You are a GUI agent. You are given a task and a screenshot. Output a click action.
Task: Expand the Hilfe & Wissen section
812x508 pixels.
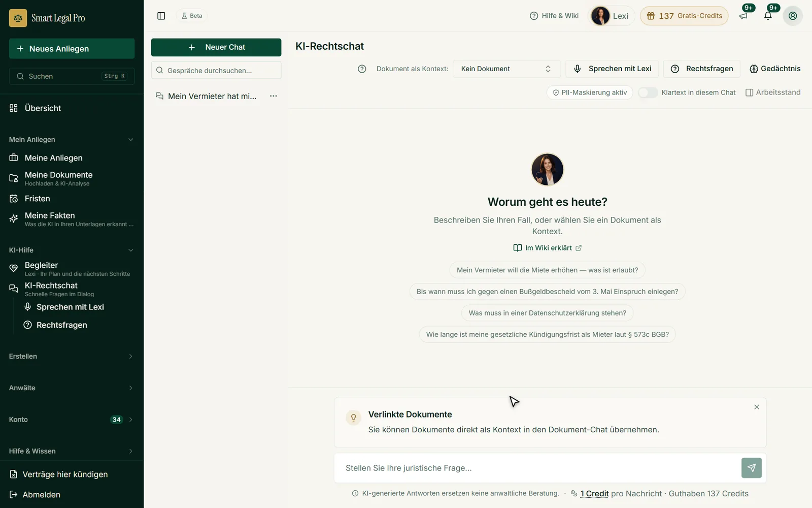coord(72,451)
